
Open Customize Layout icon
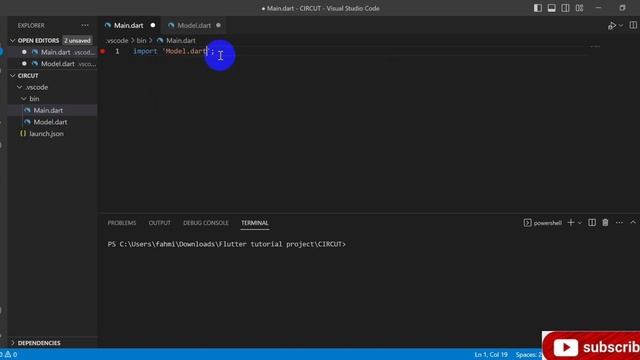pyautogui.click(x=579, y=8)
